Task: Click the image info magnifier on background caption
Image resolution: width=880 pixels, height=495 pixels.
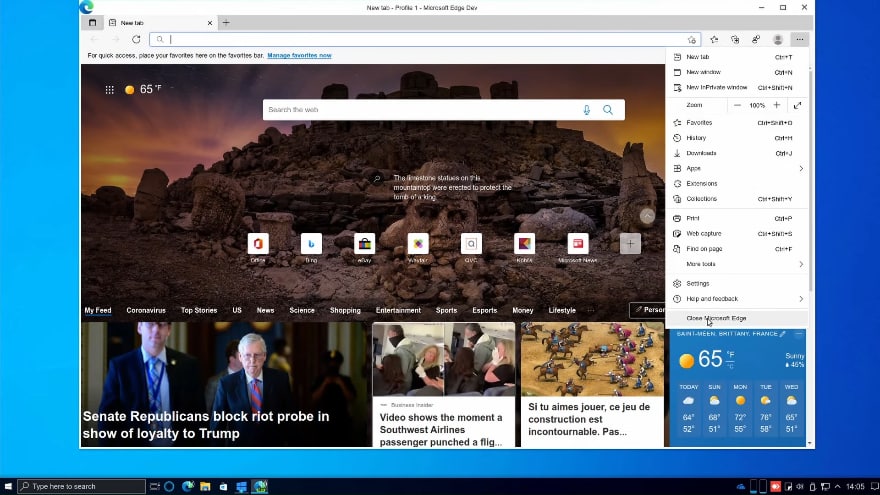Action: coord(377,178)
